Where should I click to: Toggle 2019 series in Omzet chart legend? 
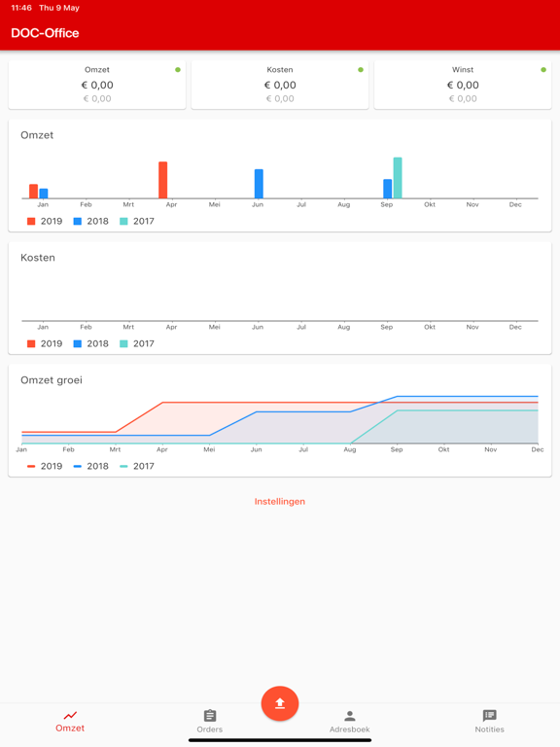coord(45,221)
